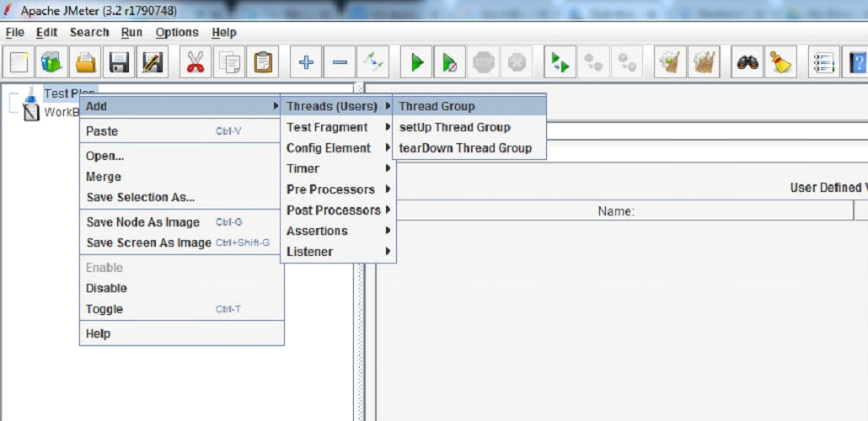Image resolution: width=868 pixels, height=421 pixels.
Task: Click the Toggle toolbar icon with arrows
Action: click(372, 62)
